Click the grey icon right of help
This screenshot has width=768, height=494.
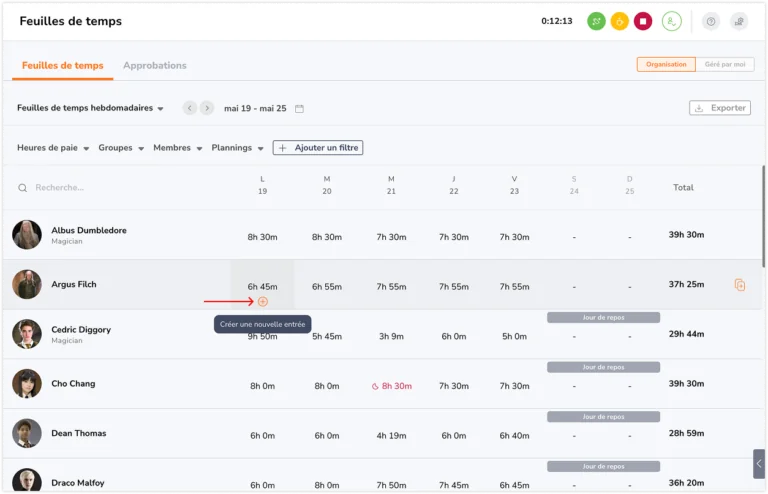click(x=739, y=21)
